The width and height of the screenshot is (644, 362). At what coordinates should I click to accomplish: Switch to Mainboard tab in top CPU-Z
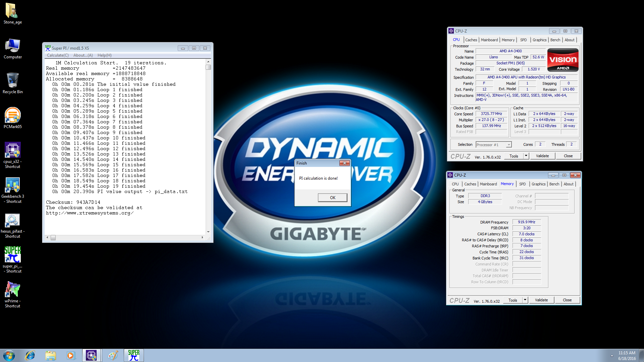489,40
